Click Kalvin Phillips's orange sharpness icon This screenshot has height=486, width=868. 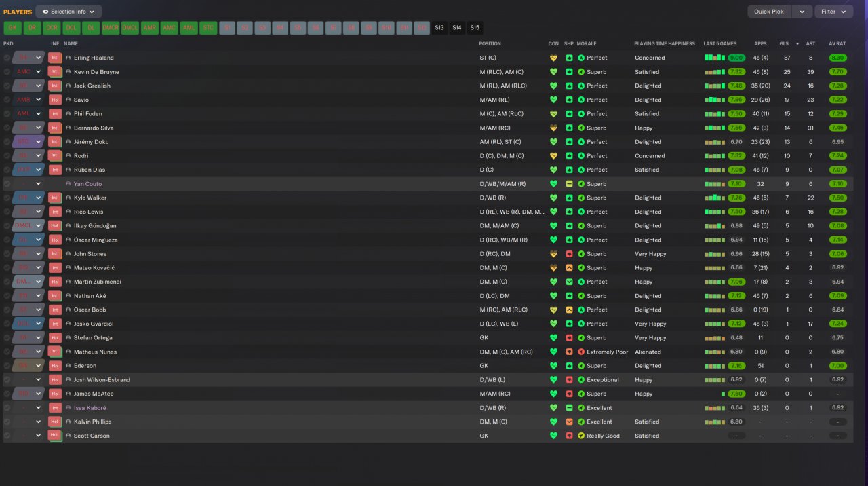569,422
